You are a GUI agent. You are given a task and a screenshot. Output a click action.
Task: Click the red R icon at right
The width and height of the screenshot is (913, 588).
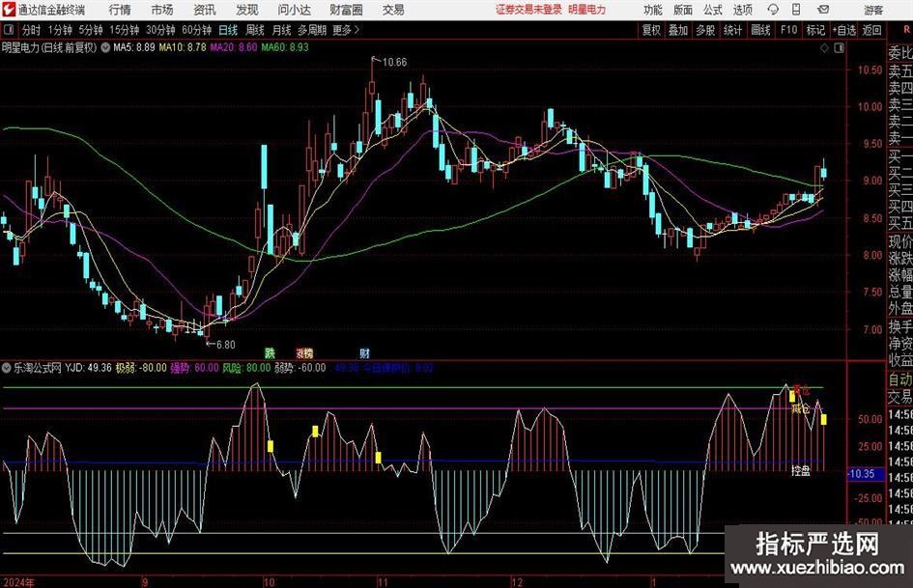click(906, 29)
